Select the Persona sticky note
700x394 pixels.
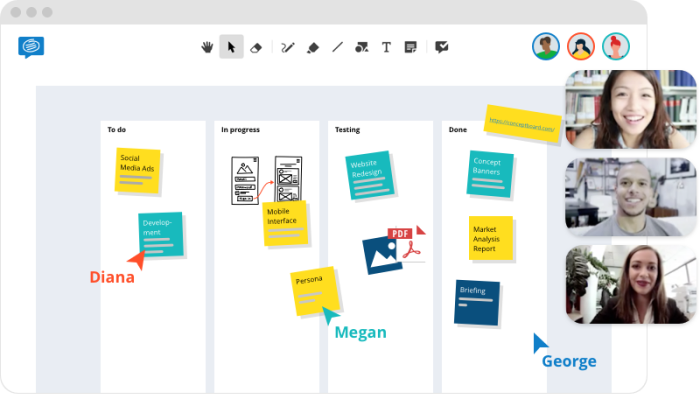(x=315, y=291)
